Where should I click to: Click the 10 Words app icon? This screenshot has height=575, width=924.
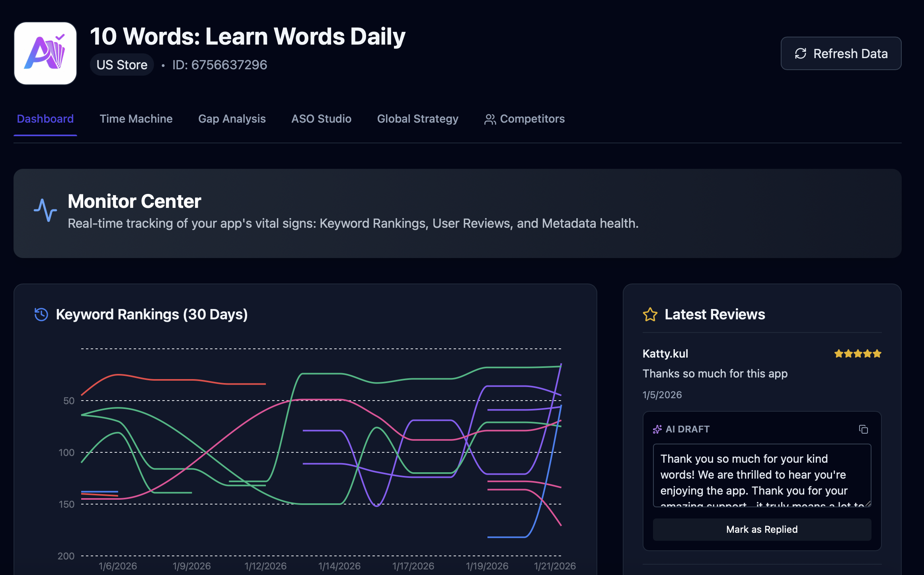(45, 53)
